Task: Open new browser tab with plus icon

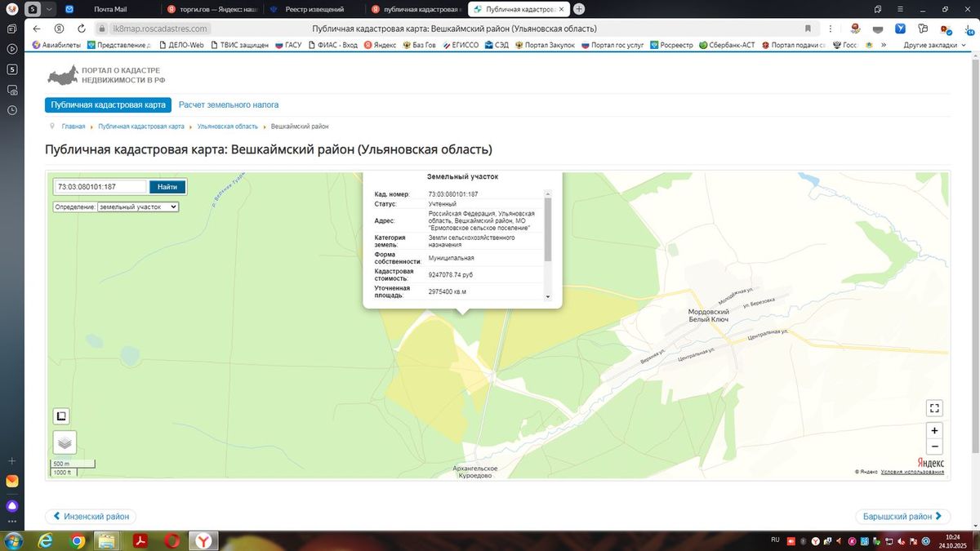Action: coord(579,9)
